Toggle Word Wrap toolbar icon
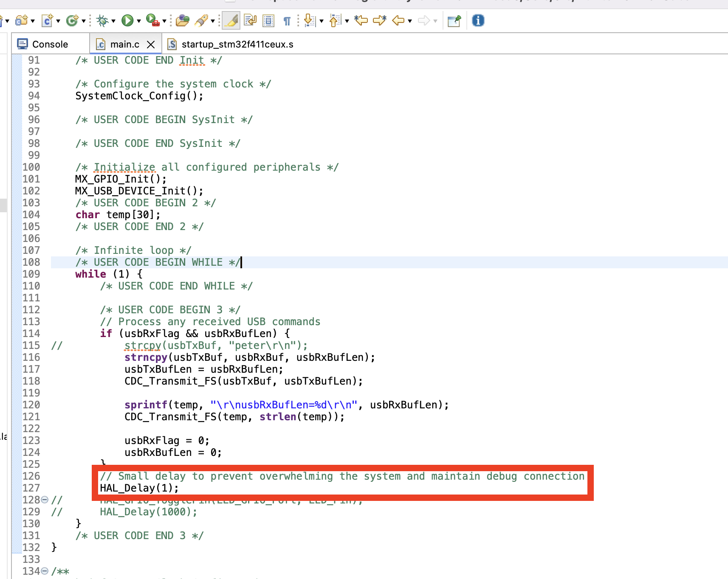Screen dimensions: 728x579 click(250, 20)
